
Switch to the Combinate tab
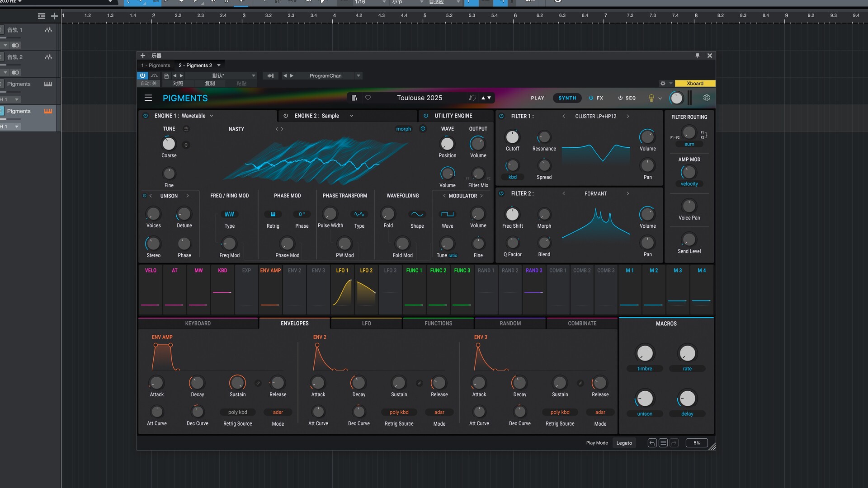click(582, 323)
